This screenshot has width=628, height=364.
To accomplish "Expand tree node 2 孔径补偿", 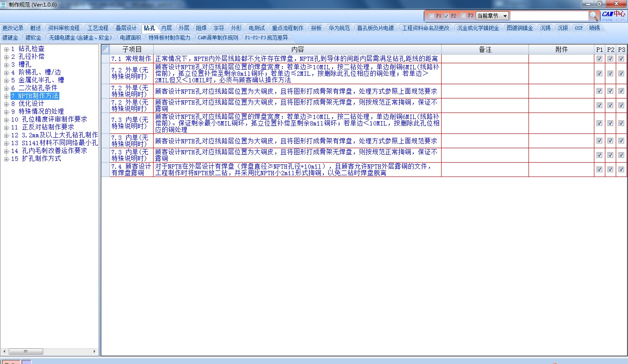I will coord(6,57).
